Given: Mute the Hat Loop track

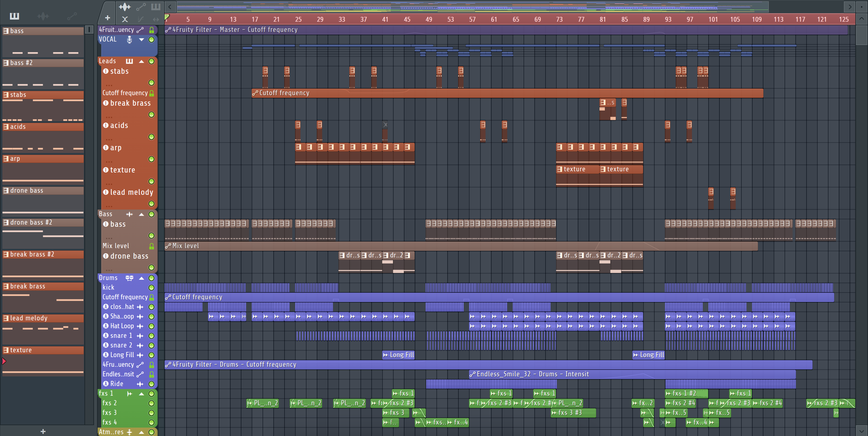Looking at the screenshot, I should tap(152, 326).
